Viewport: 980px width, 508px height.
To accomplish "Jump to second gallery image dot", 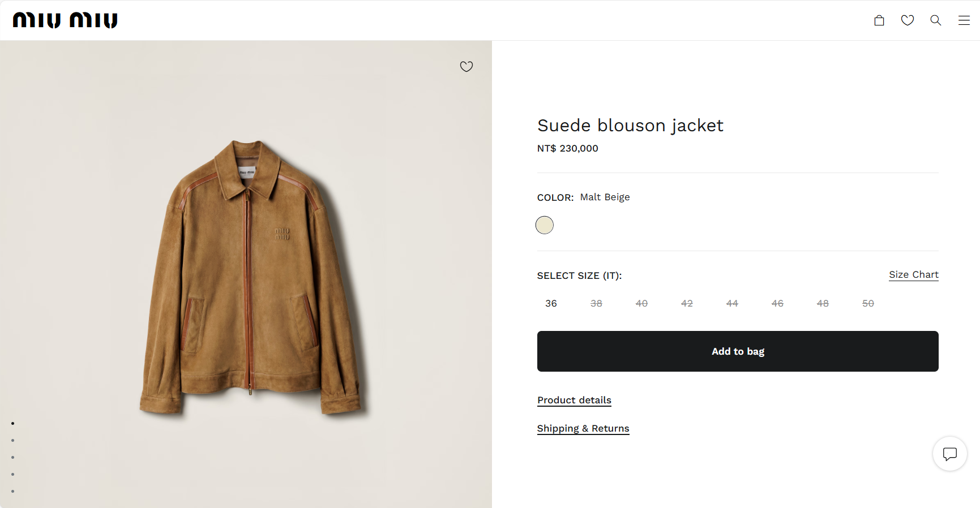I will (12, 440).
